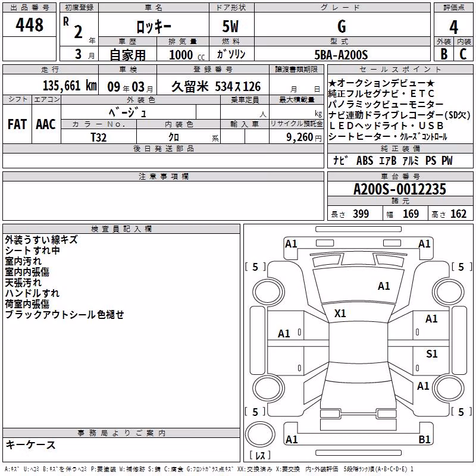The width and height of the screenshot is (476, 476).
Task: Select the mileage 135,661 km
Action: tap(70, 86)
